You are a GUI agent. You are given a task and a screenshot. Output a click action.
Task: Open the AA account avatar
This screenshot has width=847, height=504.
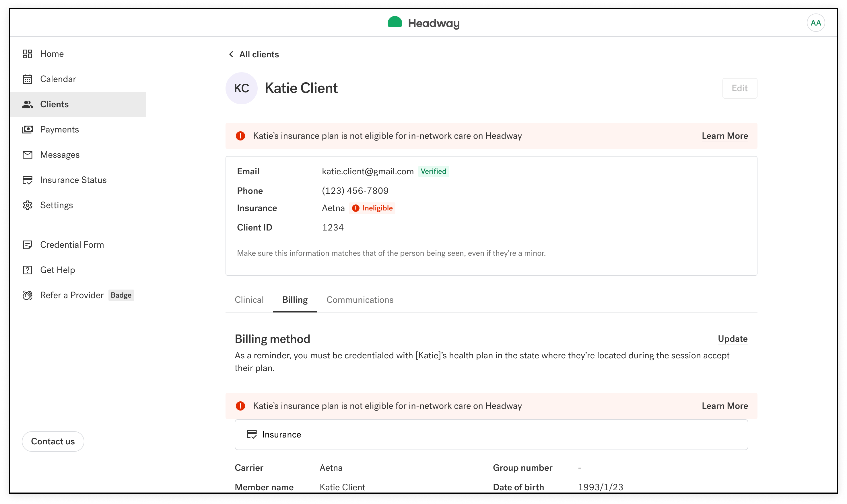(816, 22)
